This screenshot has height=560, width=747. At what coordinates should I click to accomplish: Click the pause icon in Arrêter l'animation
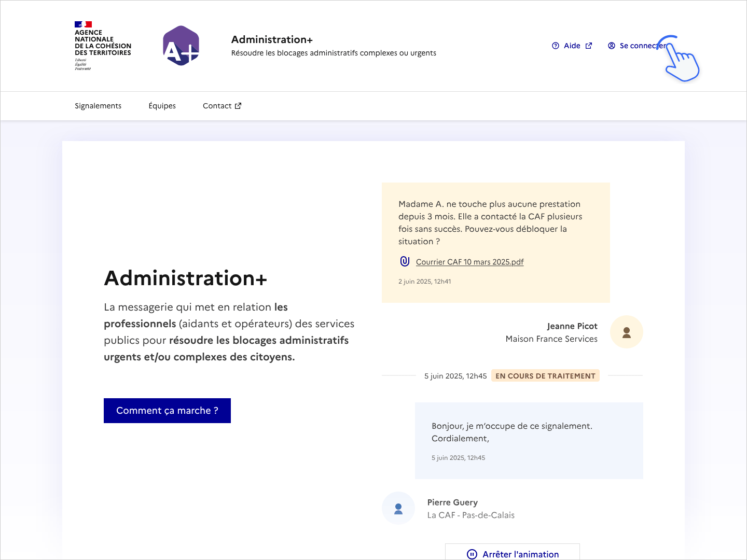(x=472, y=554)
